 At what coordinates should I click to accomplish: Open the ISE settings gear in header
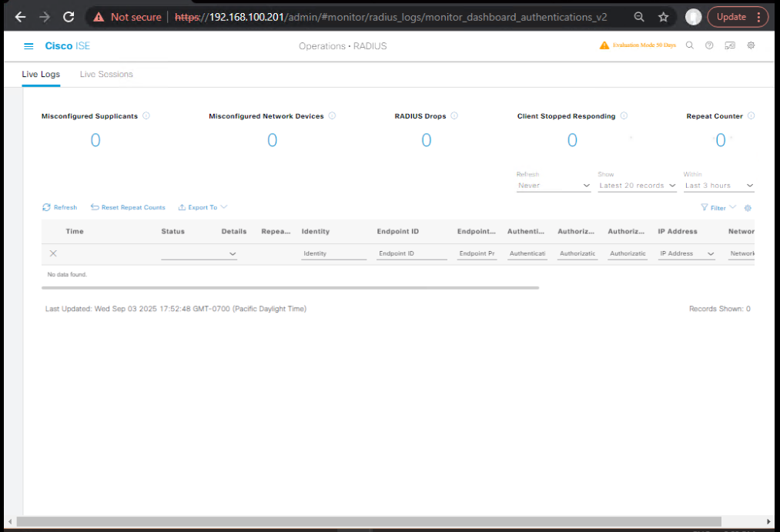pos(751,45)
